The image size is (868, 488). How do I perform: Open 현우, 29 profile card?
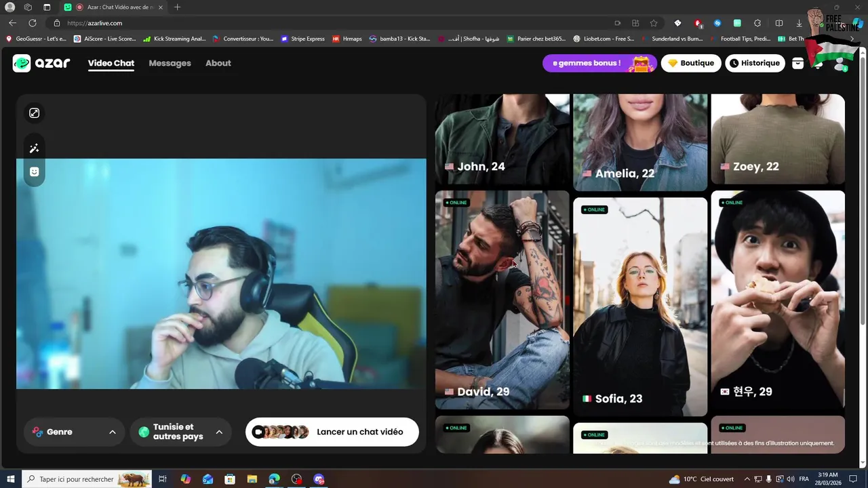(778, 300)
